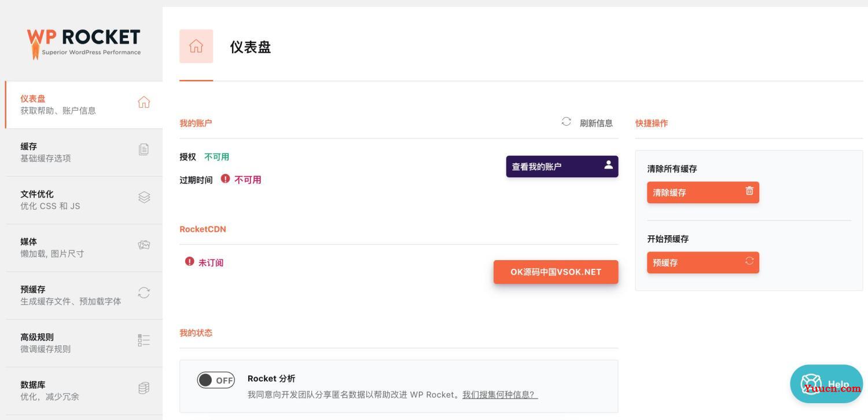Click the document icon in 缓存 sidebar row

[x=144, y=149]
